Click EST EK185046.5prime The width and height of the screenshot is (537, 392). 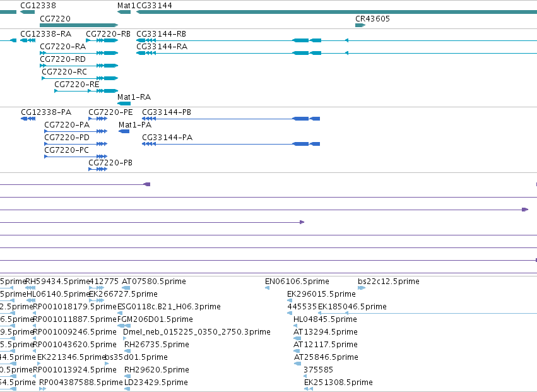[x=427, y=313]
